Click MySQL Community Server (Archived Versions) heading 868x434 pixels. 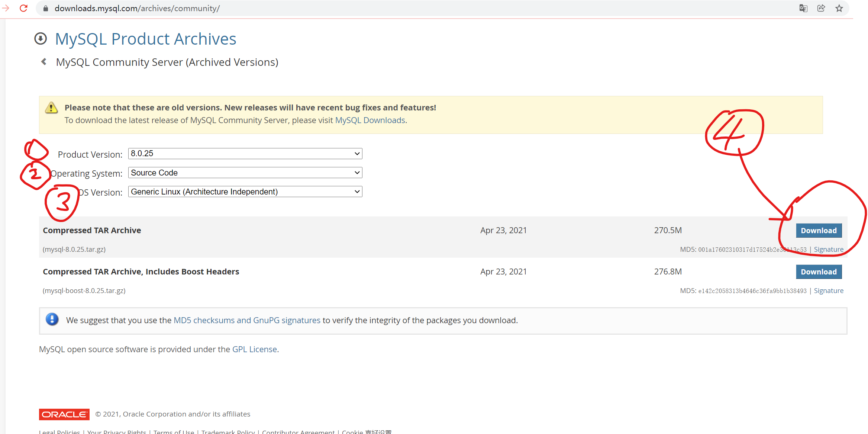coord(167,62)
